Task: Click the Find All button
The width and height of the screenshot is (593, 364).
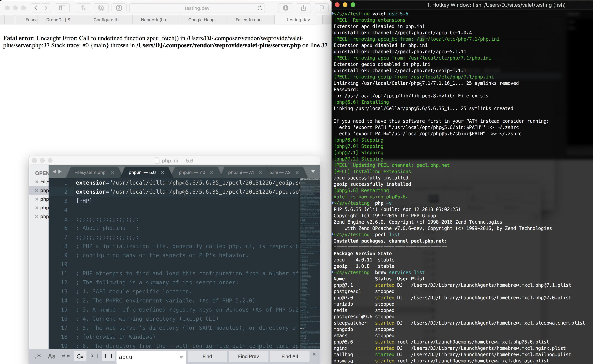Action: click(289, 356)
